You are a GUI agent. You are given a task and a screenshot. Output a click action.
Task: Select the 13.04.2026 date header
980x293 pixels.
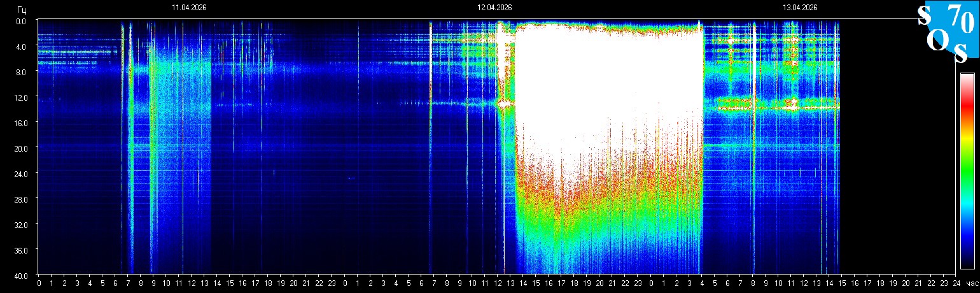pos(800,8)
